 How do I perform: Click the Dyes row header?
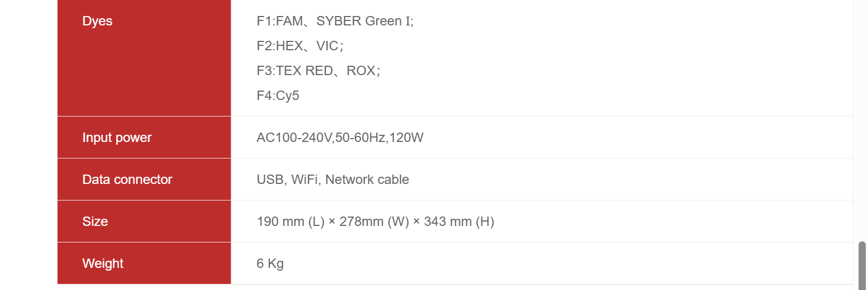(97, 21)
